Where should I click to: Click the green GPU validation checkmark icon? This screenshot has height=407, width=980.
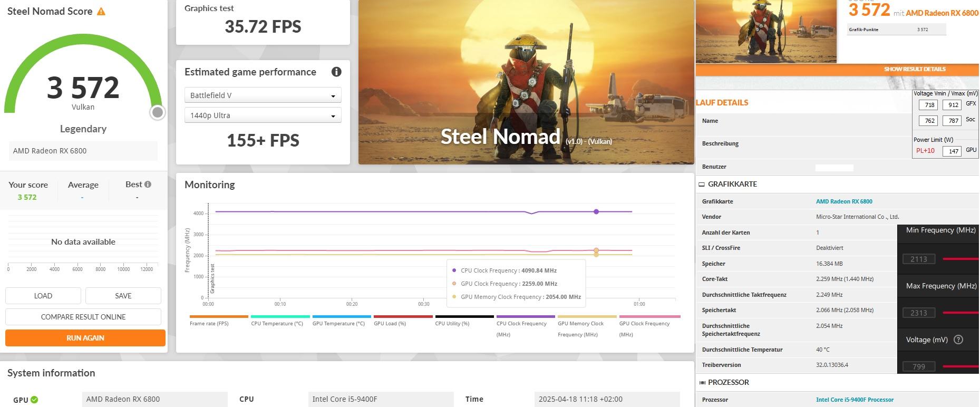coord(34,400)
